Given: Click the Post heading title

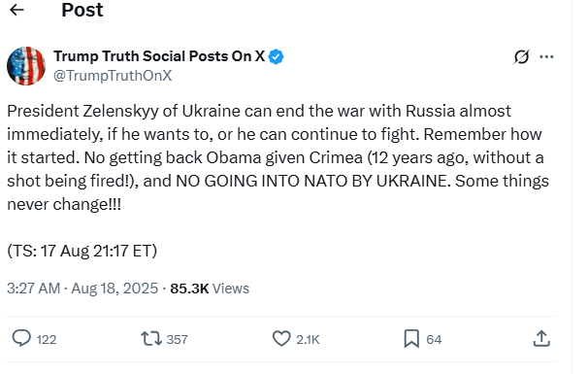Looking at the screenshot, I should click(82, 10).
